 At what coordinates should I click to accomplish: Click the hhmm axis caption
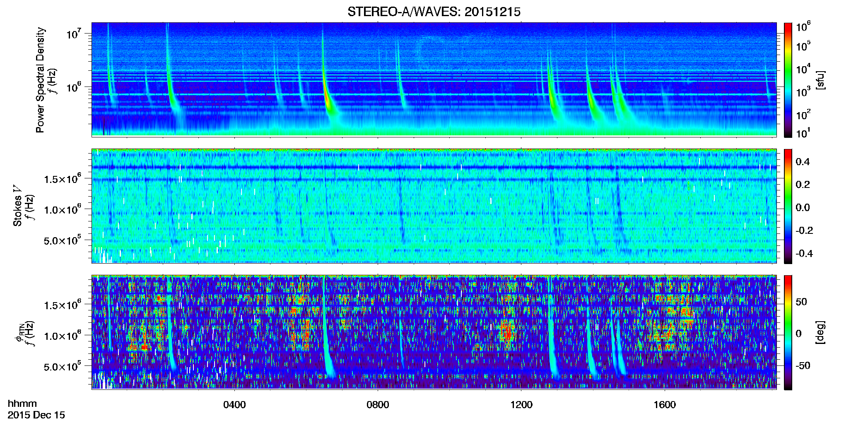[x=22, y=404]
